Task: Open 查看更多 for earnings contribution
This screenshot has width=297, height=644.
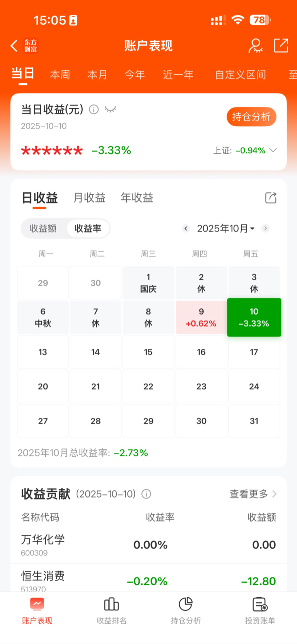Action: 253,494
